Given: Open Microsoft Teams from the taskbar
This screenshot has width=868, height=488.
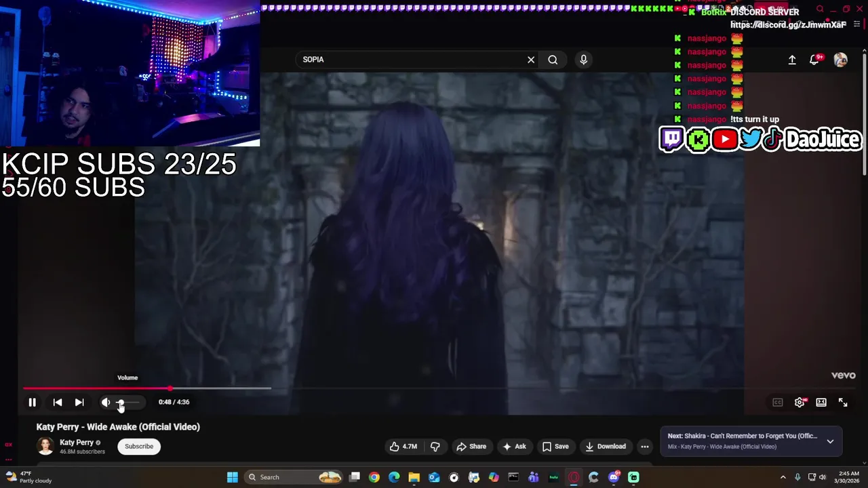Looking at the screenshot, I should coord(534,477).
